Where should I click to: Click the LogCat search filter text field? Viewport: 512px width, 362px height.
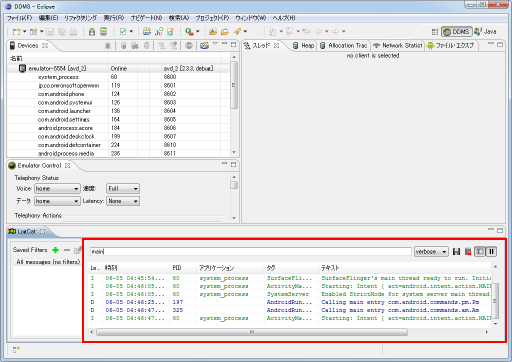point(251,252)
